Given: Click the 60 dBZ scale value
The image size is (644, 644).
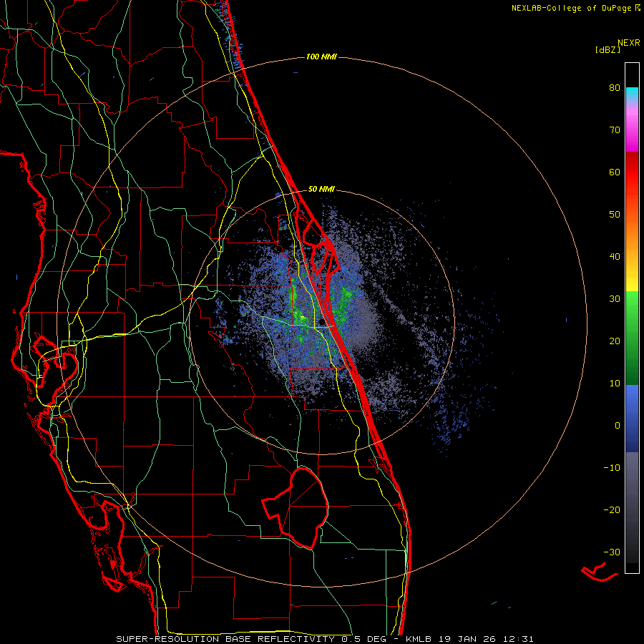Looking at the screenshot, I should [x=615, y=172].
